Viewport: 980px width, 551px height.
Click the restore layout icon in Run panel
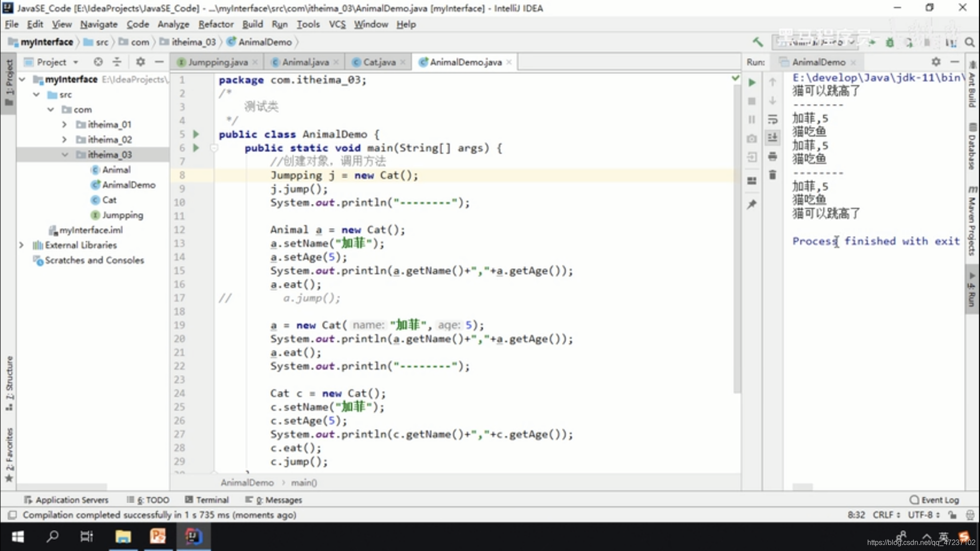752,181
